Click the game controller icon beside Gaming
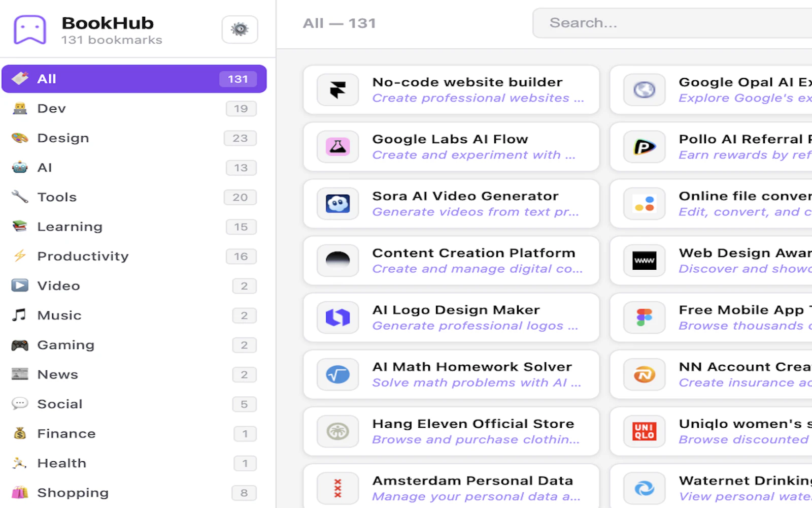The height and width of the screenshot is (508, 812). (x=20, y=345)
